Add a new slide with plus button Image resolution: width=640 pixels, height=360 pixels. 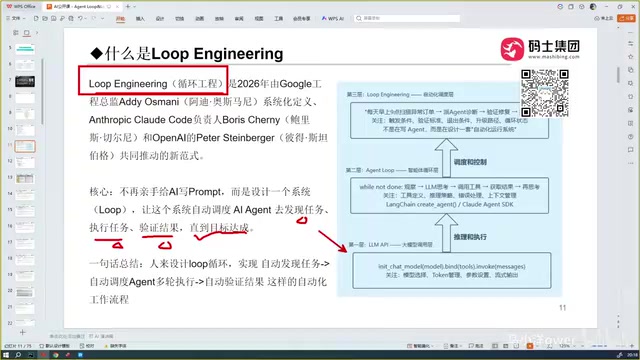point(22,332)
